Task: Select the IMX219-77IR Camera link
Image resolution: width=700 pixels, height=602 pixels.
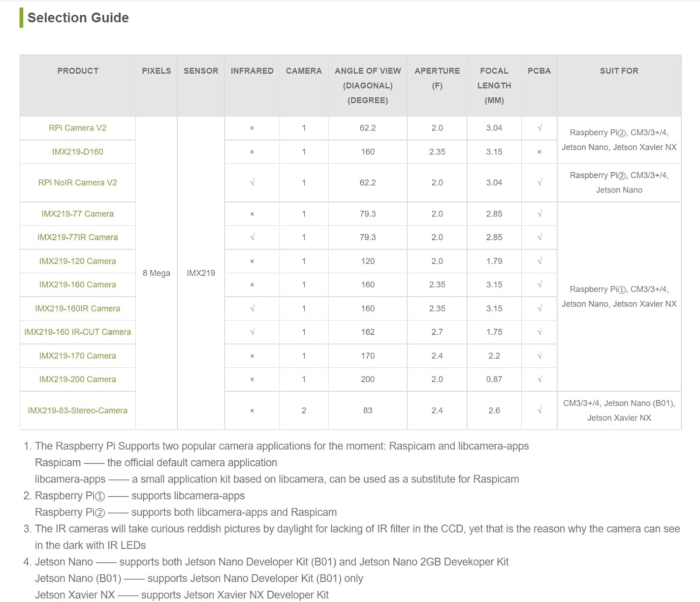Action: [x=77, y=237]
